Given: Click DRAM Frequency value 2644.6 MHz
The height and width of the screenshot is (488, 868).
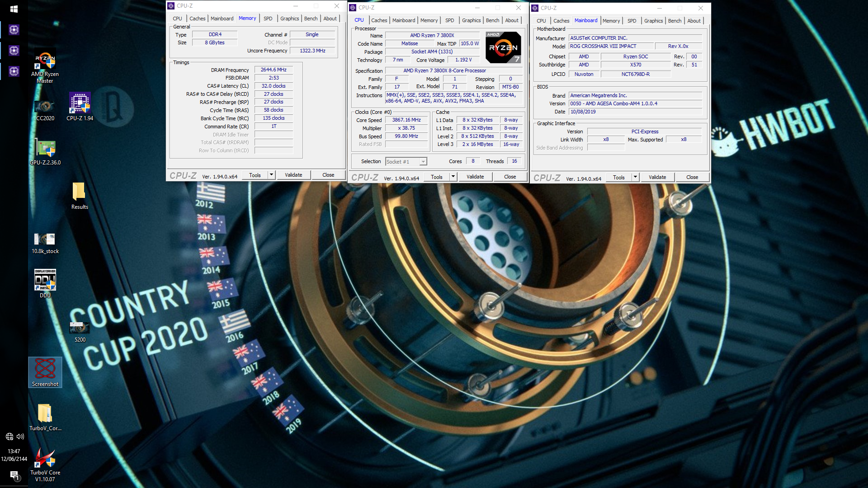Looking at the screenshot, I should (274, 70).
